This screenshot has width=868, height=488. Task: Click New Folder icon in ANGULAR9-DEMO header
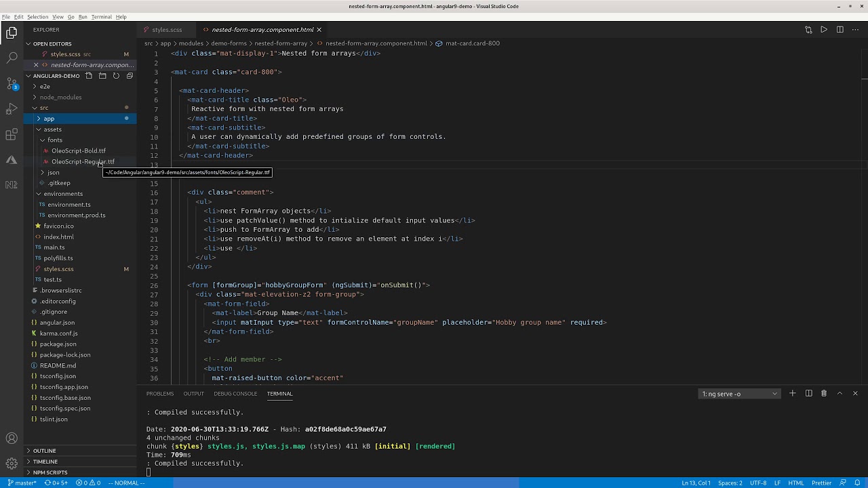(102, 76)
